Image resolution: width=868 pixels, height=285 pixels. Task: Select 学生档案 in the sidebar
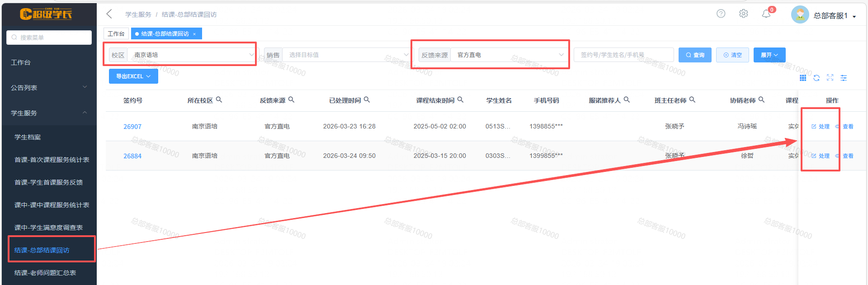click(x=28, y=137)
